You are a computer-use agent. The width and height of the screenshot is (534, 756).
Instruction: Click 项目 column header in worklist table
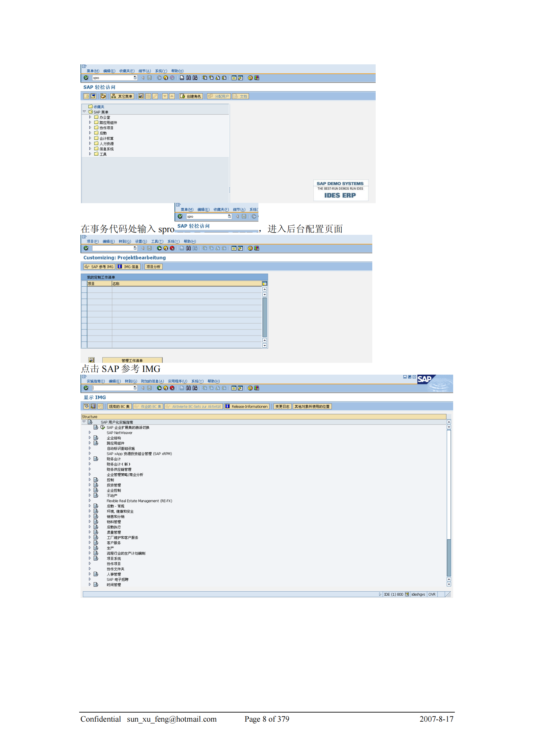point(99,284)
